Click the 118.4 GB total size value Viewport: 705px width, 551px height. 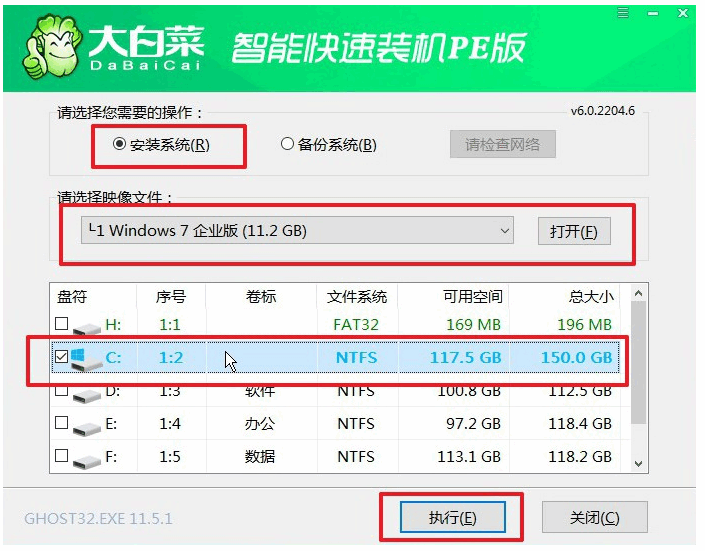tap(580, 424)
